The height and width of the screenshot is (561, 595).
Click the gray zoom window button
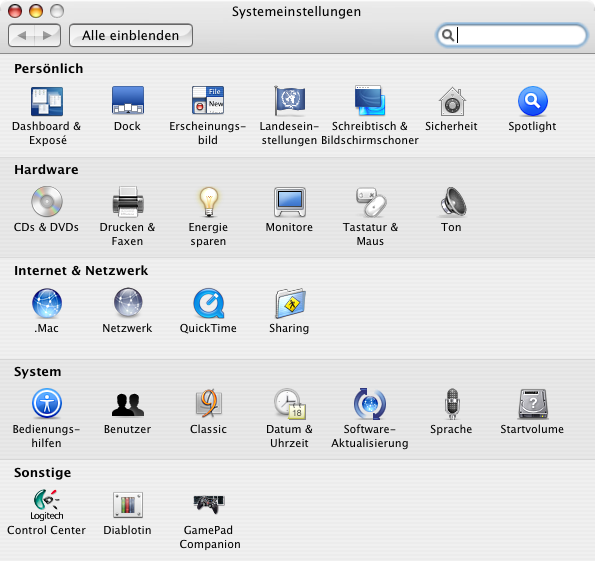pos(57,11)
